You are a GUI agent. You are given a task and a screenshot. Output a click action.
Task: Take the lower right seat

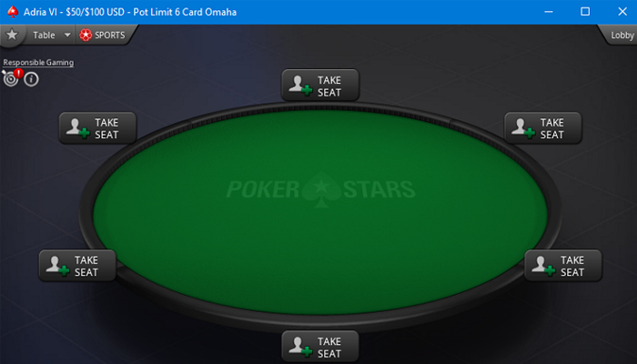[x=563, y=266]
